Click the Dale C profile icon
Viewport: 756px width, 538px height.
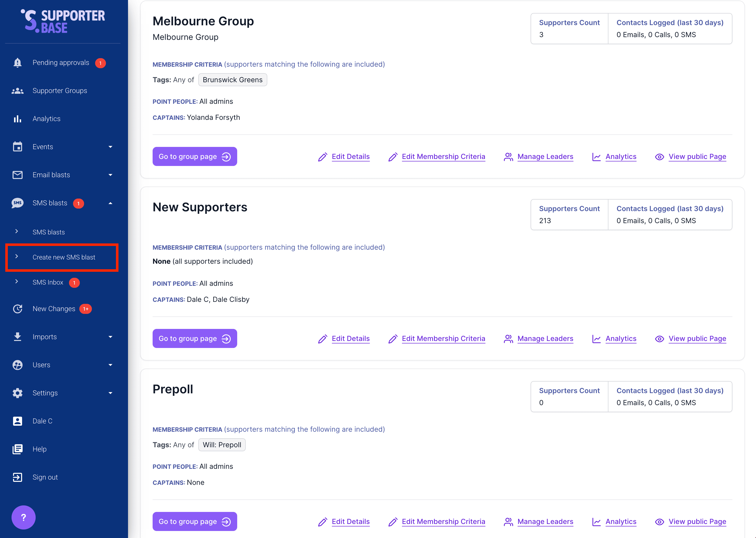click(18, 421)
